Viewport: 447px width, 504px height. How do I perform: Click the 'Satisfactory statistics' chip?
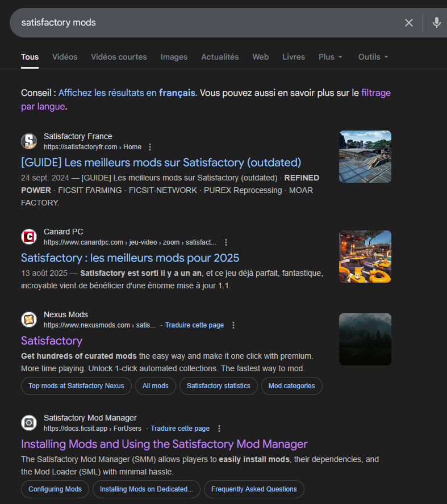218,386
